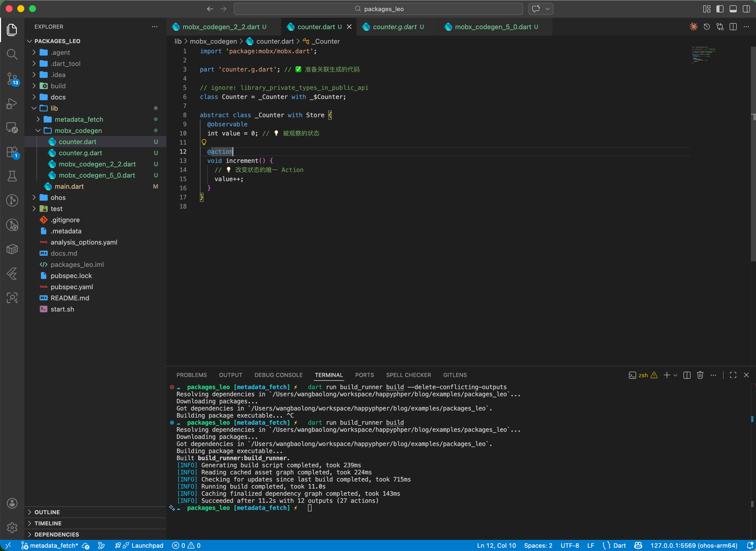The height and width of the screenshot is (551, 756).
Task: Open the new terminal launch profile dropdown
Action: pos(675,375)
